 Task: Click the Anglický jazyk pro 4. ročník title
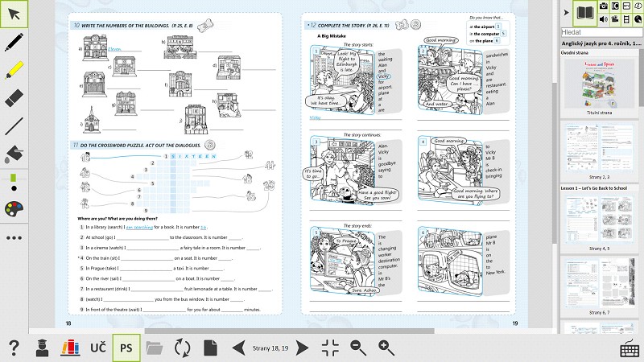pos(601,43)
